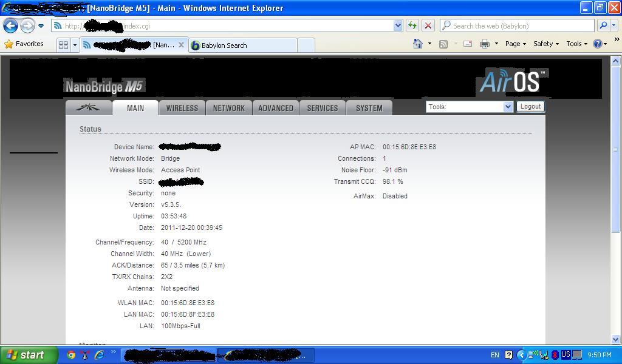Open the Page menu dropdown
Image resolution: width=622 pixels, height=364 pixels.
coord(516,44)
